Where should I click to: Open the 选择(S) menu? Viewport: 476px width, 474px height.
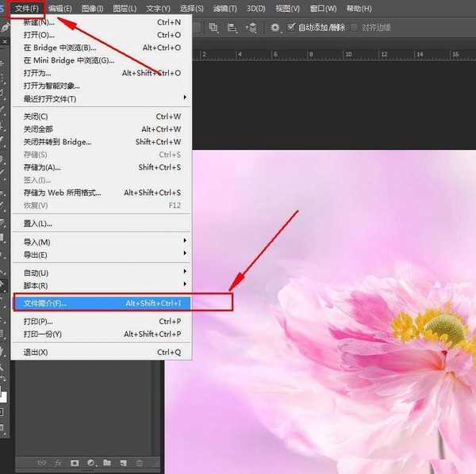click(191, 9)
